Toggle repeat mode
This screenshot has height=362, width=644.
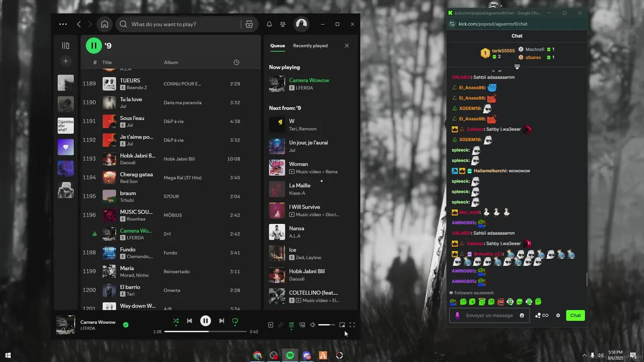coord(235,321)
